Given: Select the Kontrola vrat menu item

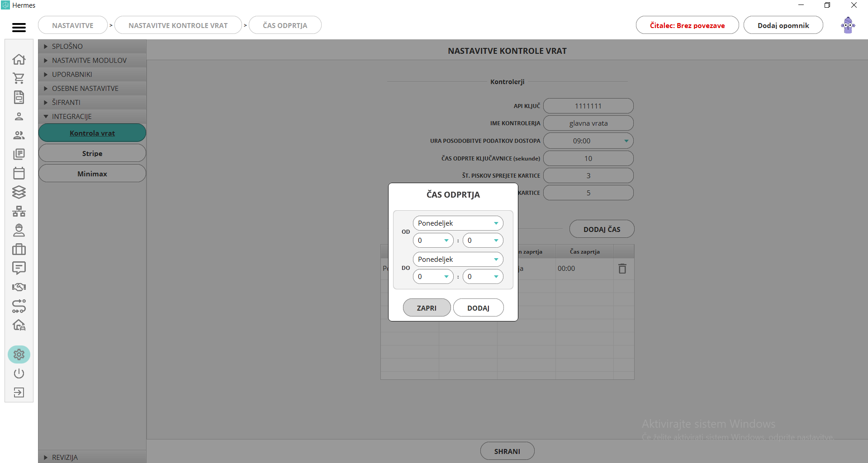Looking at the screenshot, I should pyautogui.click(x=92, y=133).
